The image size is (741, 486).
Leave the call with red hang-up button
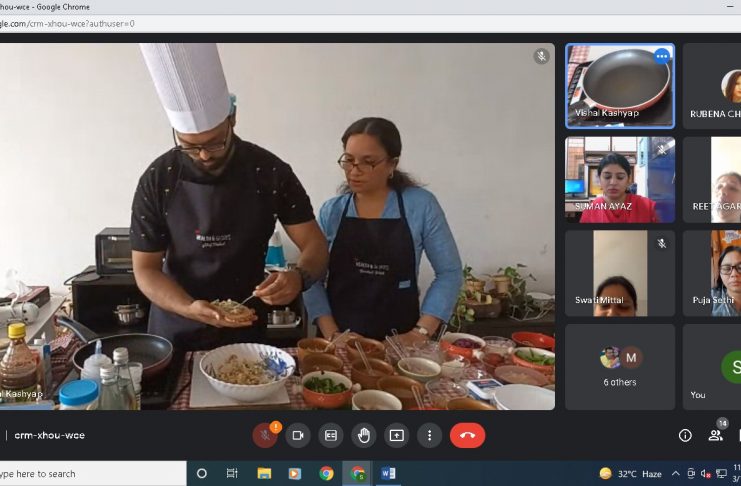point(467,436)
